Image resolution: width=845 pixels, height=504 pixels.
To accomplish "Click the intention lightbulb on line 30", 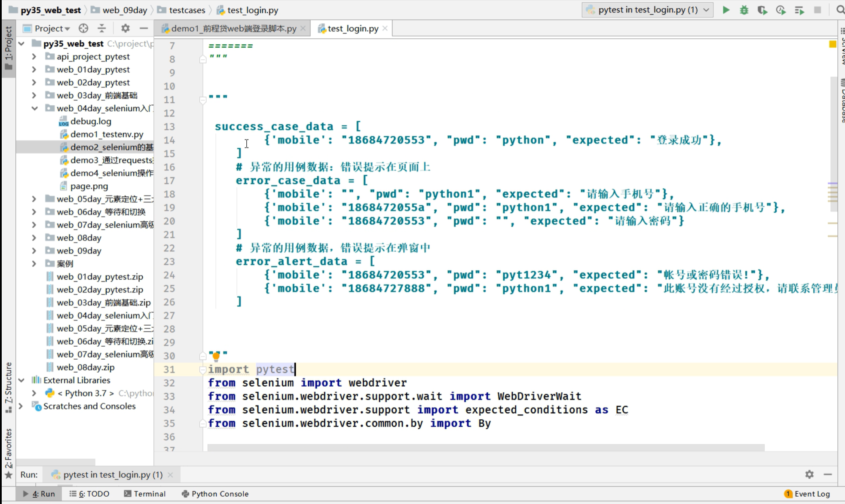I will pyautogui.click(x=216, y=356).
